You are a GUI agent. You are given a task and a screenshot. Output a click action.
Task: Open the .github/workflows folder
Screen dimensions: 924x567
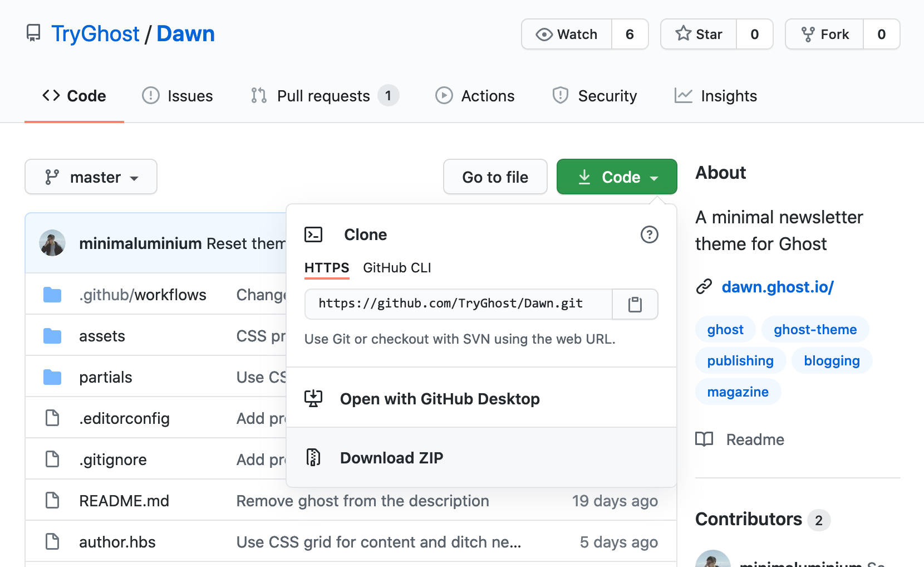pyautogui.click(x=142, y=295)
